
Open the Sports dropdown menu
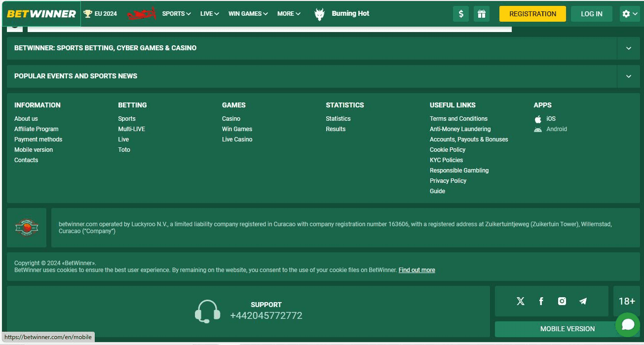[176, 14]
